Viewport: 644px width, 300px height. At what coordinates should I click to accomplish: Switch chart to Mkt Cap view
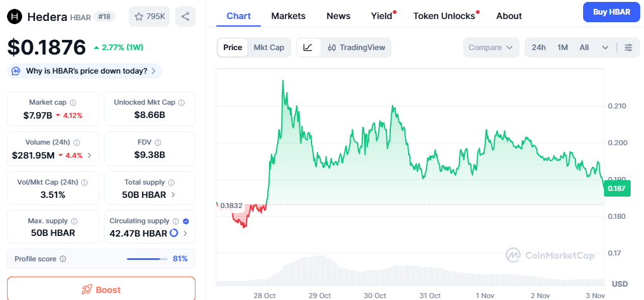click(x=269, y=48)
